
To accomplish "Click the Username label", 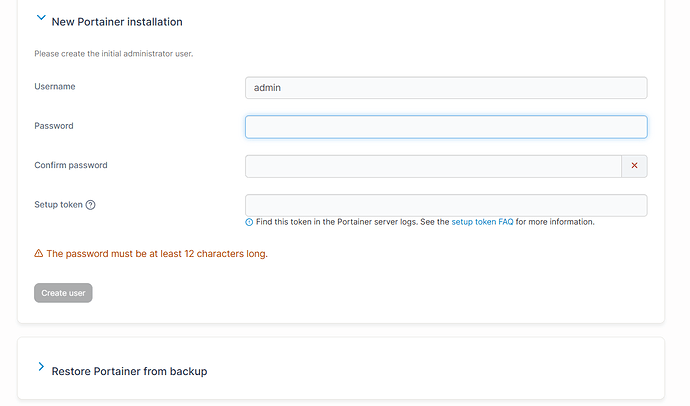I will coord(55,86).
